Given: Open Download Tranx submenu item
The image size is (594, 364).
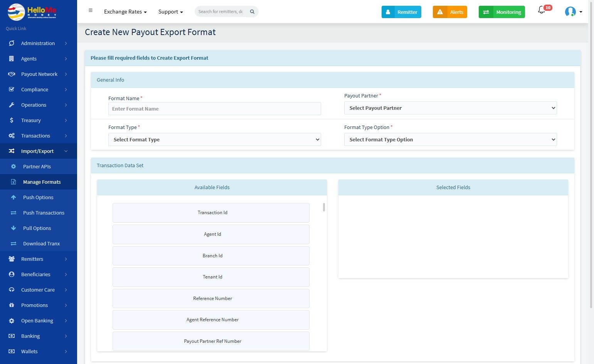Looking at the screenshot, I should [x=39, y=243].
